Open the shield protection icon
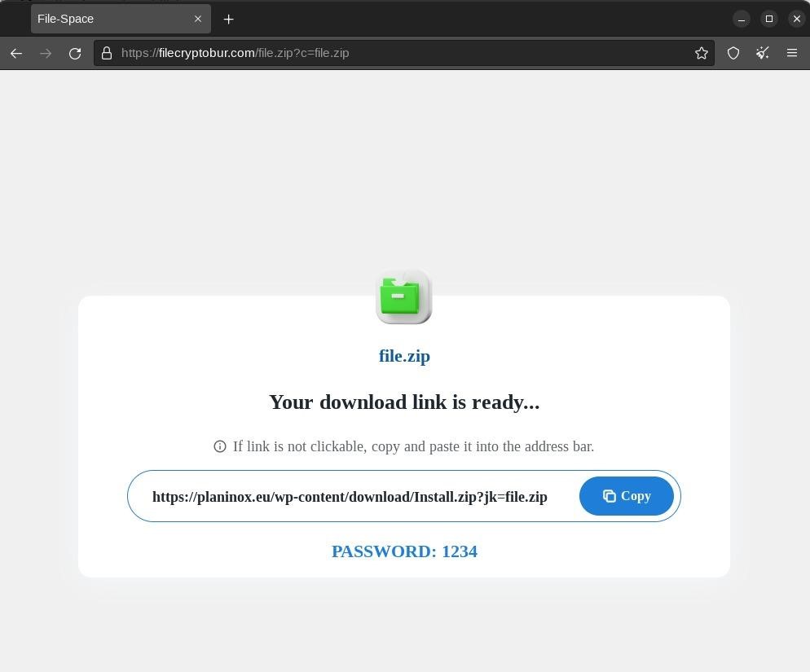 point(733,53)
